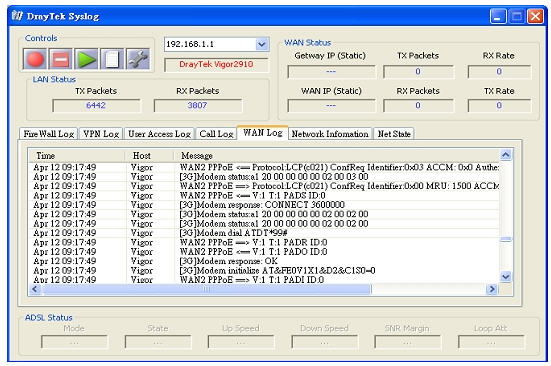The width and height of the screenshot is (551, 366).
Task: Click the horizontal scroll right arrow
Action: tap(492, 289)
